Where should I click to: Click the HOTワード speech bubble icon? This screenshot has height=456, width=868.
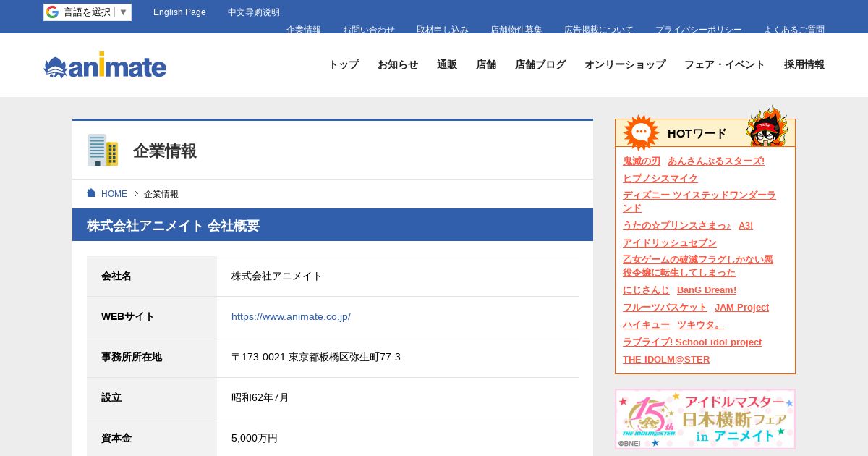[641, 132]
